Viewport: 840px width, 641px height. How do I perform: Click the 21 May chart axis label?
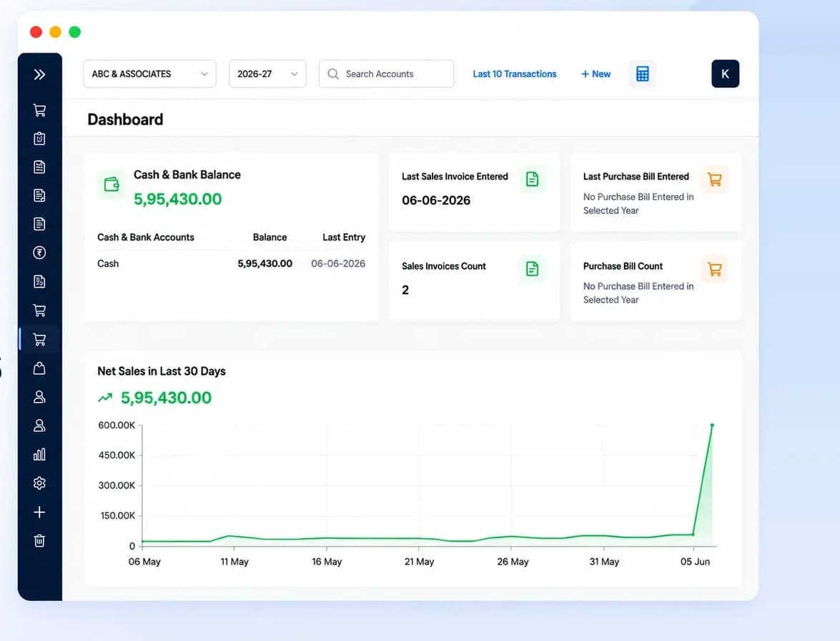click(x=419, y=562)
